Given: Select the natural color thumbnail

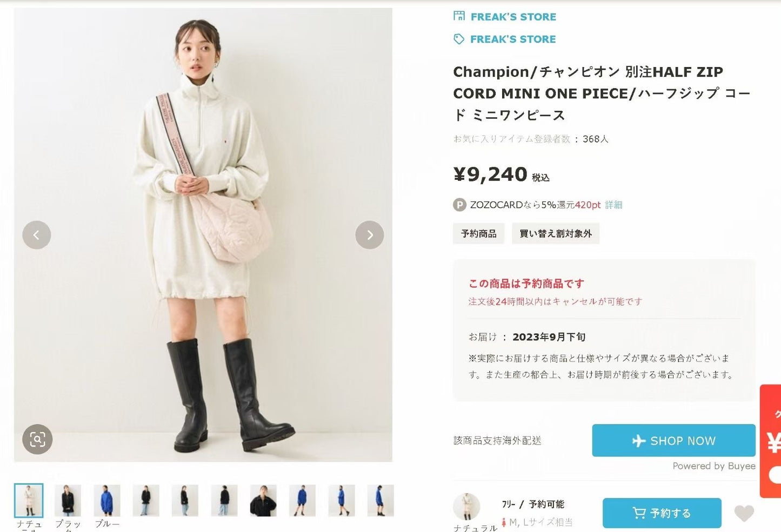Looking at the screenshot, I should [29, 500].
